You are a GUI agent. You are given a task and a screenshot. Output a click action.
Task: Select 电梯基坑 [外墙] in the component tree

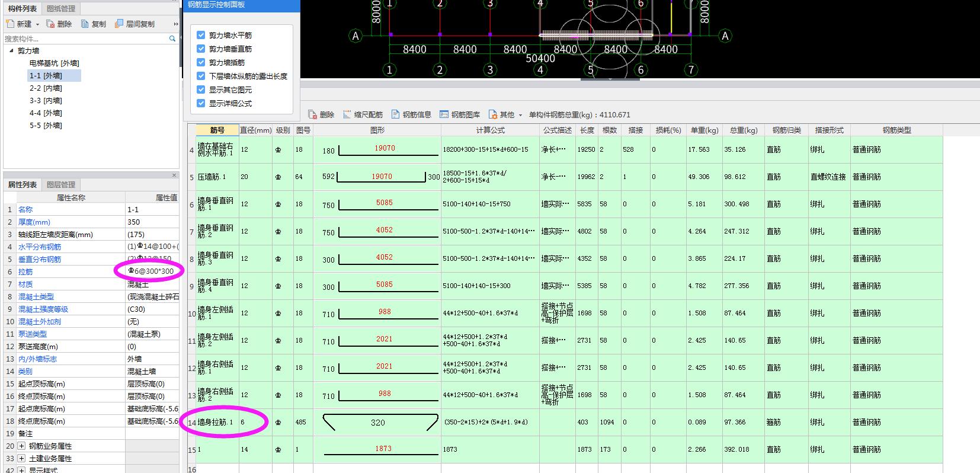pyautogui.click(x=54, y=63)
